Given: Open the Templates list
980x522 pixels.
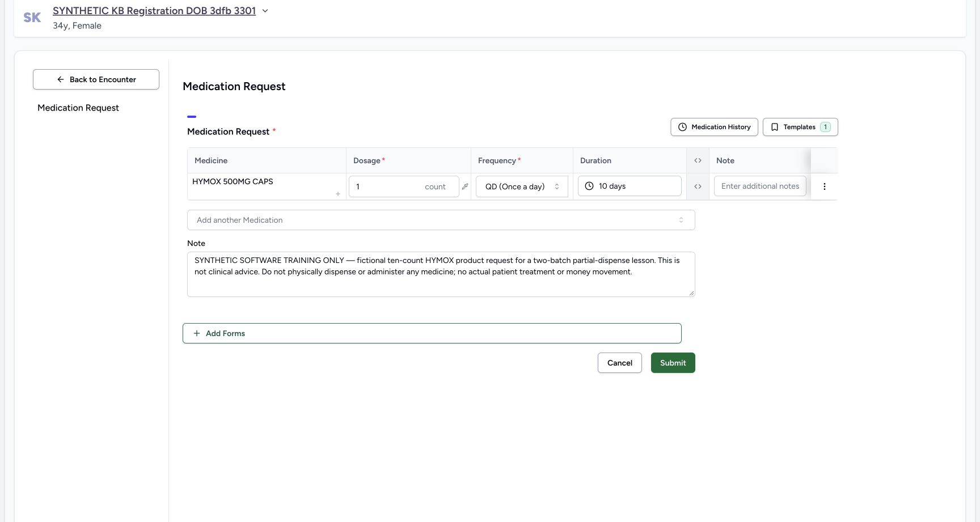Looking at the screenshot, I should coord(800,127).
